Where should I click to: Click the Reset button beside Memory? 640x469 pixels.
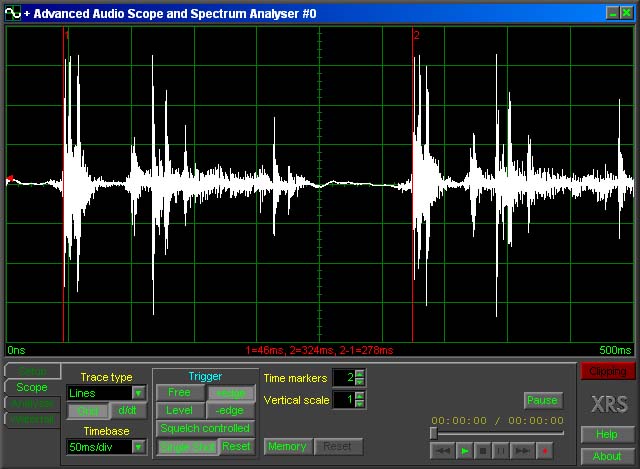pyautogui.click(x=338, y=447)
